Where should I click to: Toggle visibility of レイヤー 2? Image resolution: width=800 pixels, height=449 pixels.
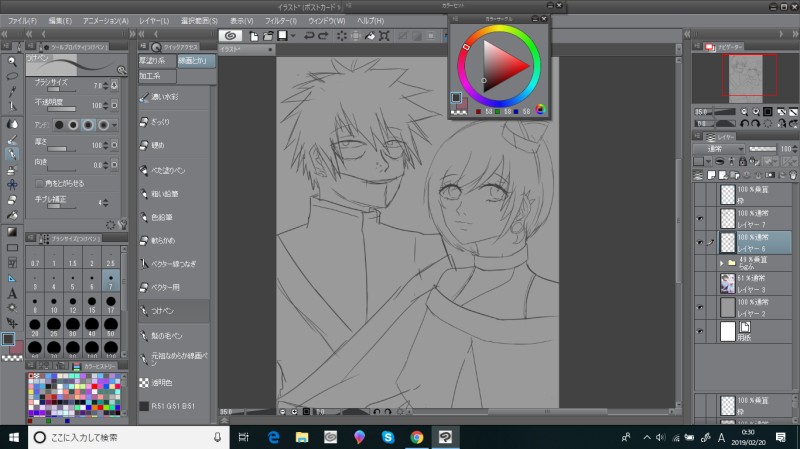click(x=699, y=307)
